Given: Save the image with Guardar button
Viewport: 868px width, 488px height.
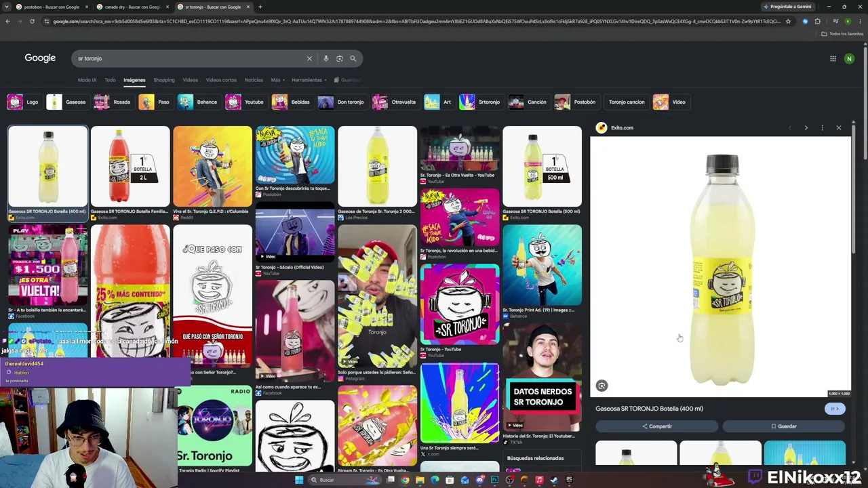Looking at the screenshot, I should [x=783, y=426].
